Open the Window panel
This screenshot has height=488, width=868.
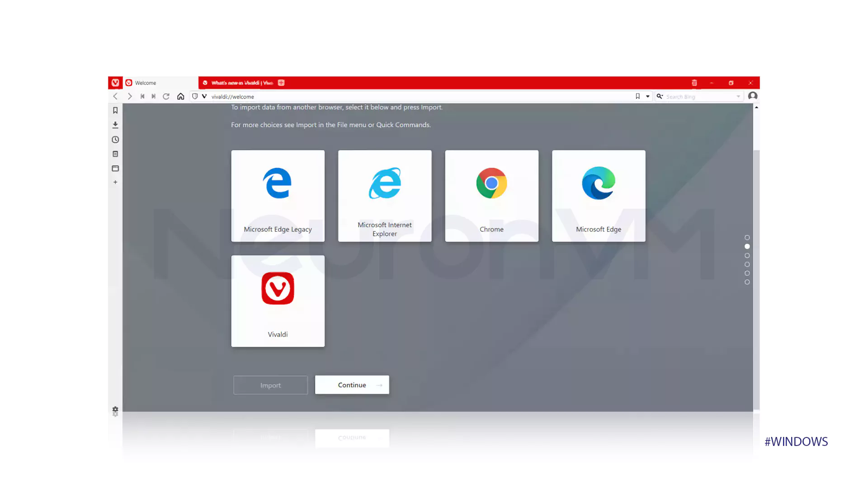(x=115, y=168)
